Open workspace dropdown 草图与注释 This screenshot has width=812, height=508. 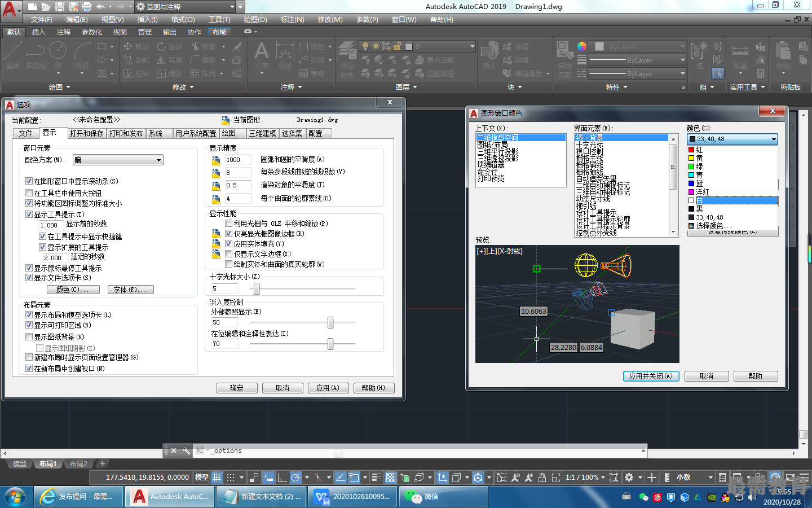(x=186, y=7)
